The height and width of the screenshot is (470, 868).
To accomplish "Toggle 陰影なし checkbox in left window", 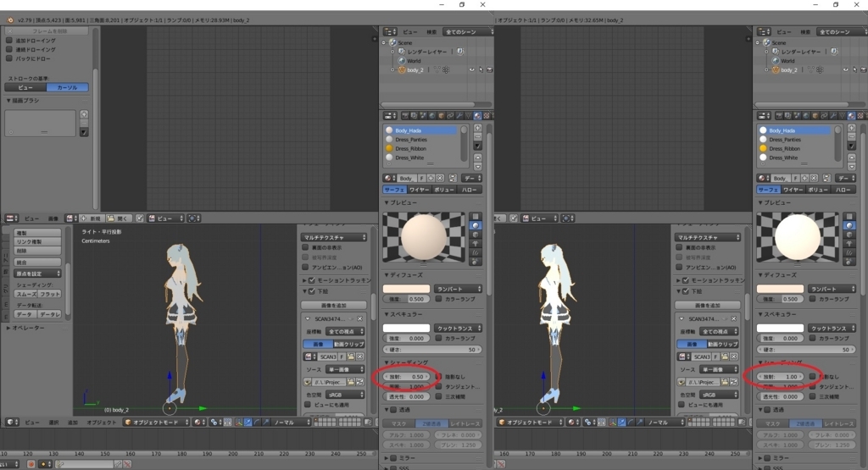I will [438, 377].
